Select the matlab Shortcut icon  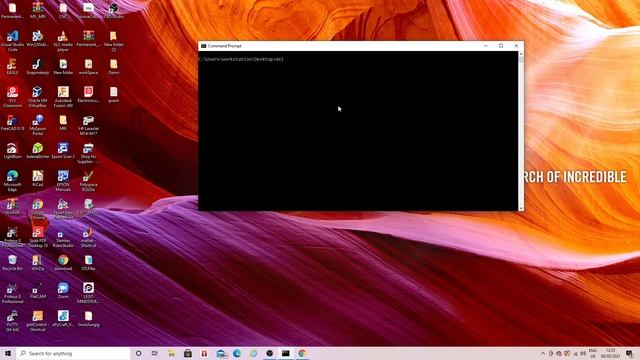pyautogui.click(x=88, y=237)
